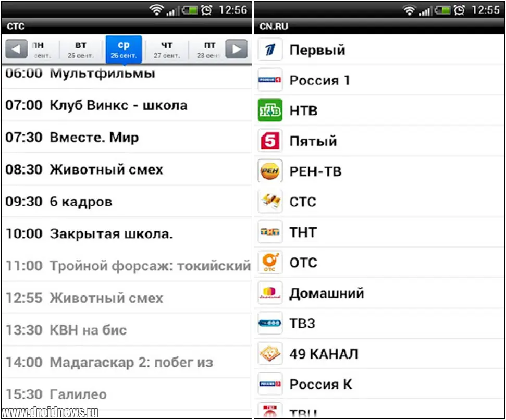The image size is (506, 420).
Task: Open the РЕН-ТВ channel name
Action: tap(315, 171)
